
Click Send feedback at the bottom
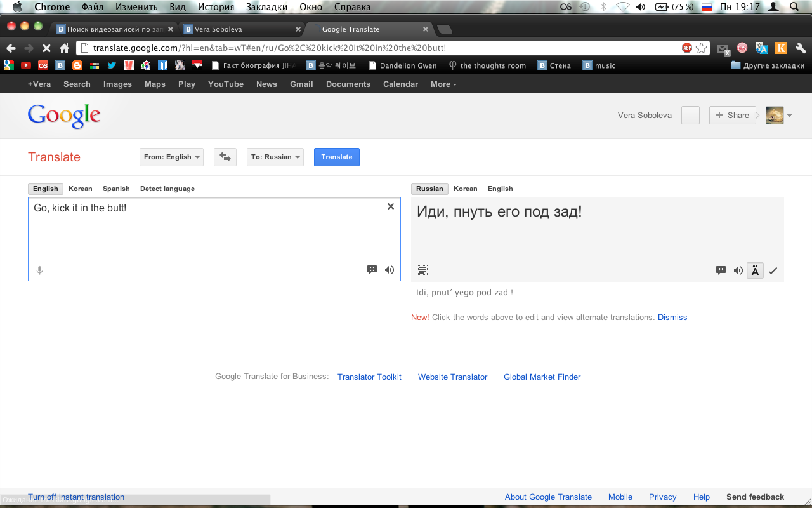[755, 497]
